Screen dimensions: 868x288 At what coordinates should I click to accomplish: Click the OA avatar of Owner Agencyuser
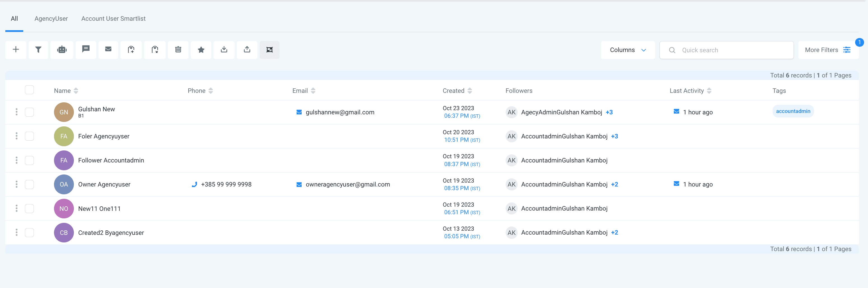[x=64, y=184]
